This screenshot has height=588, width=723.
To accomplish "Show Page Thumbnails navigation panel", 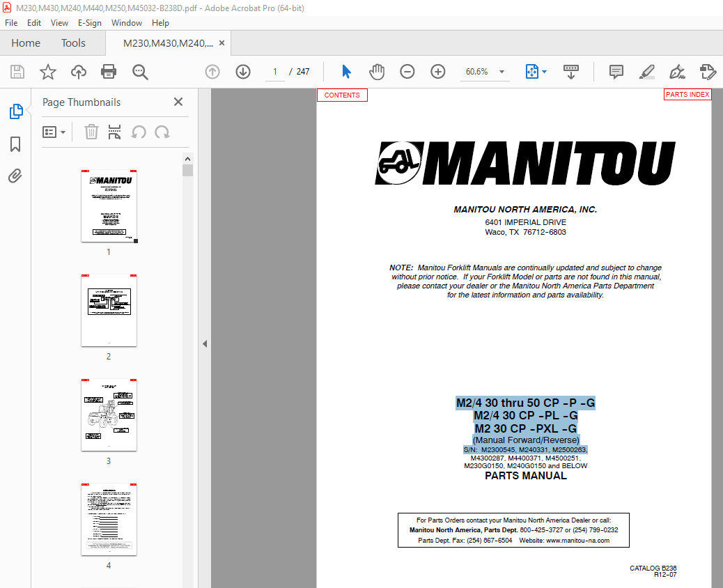I will (x=16, y=111).
